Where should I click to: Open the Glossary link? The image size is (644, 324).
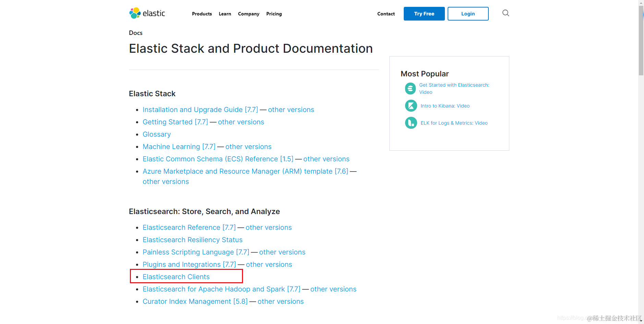pos(157,134)
